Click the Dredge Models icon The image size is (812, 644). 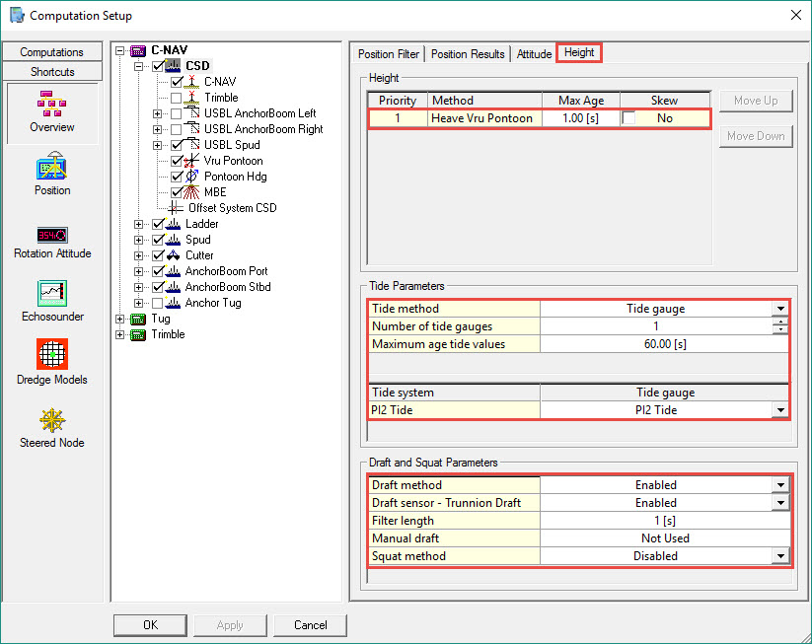52,355
